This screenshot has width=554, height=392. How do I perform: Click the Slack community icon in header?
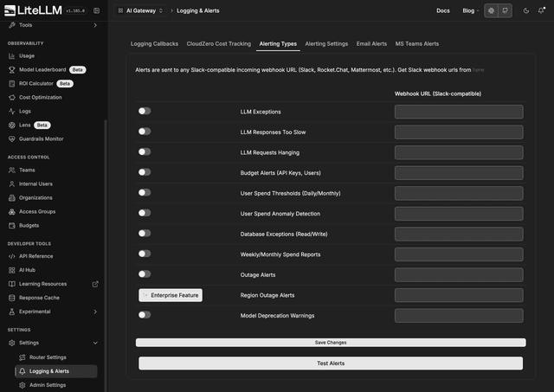point(491,10)
